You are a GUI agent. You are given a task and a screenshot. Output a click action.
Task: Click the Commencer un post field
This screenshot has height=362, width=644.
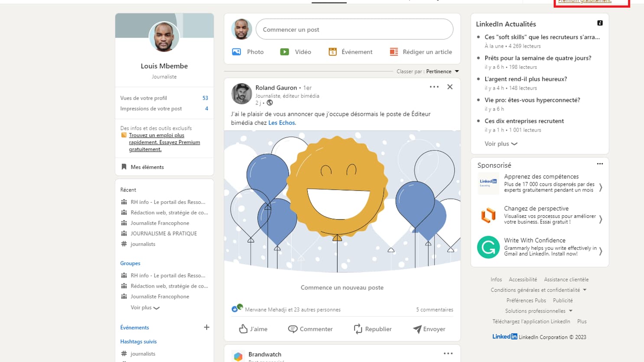(355, 29)
